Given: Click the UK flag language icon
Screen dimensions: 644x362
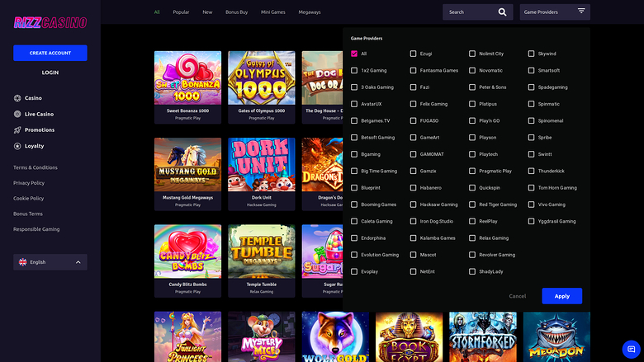Looking at the screenshot, I should pyautogui.click(x=22, y=262).
